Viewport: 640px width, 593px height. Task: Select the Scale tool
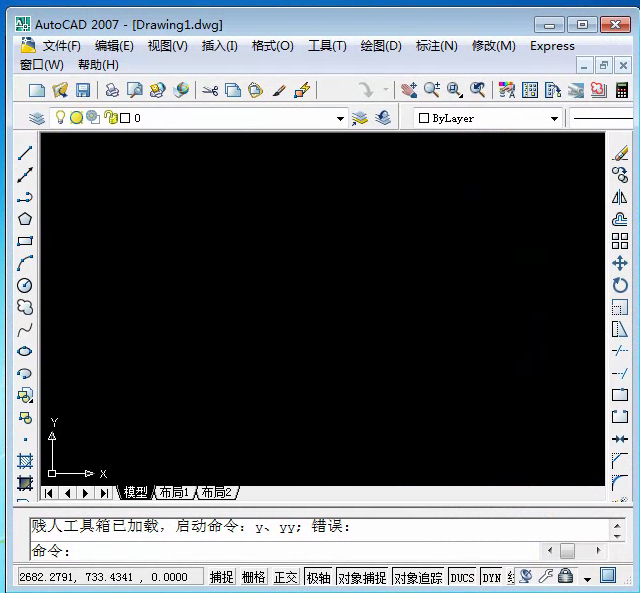(620, 307)
